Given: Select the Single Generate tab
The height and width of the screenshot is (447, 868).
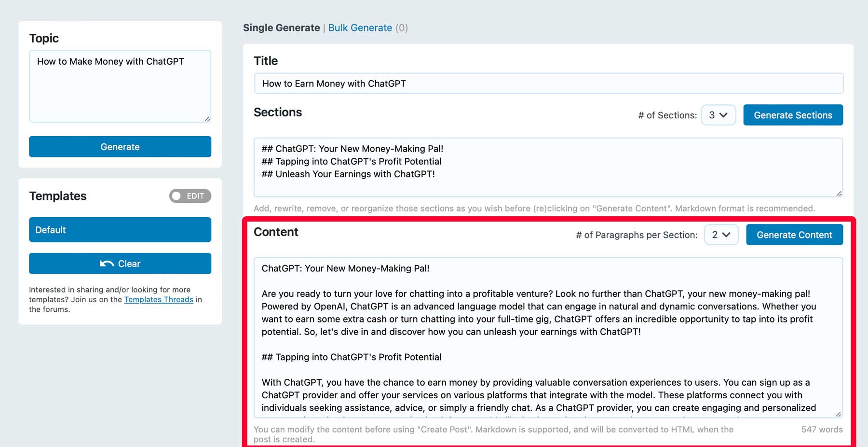Looking at the screenshot, I should pyautogui.click(x=282, y=28).
